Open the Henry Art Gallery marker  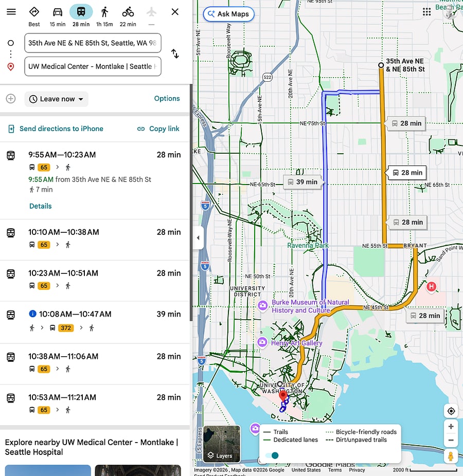[262, 342]
